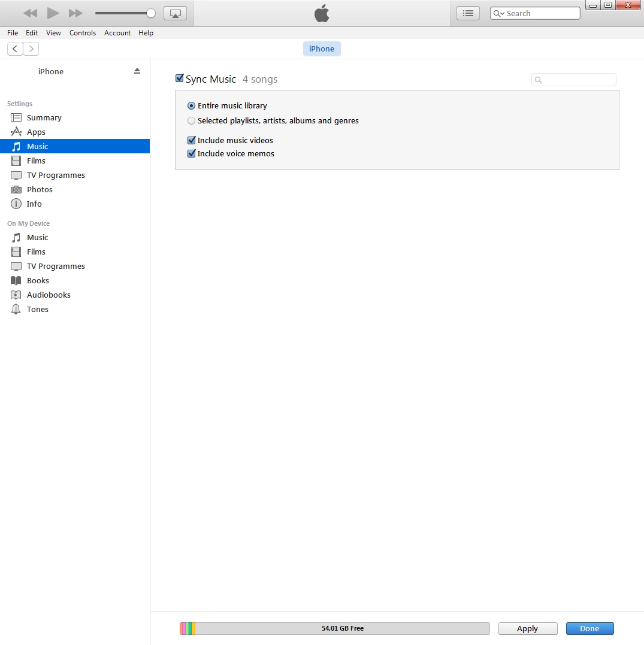Disable Include music videos checkbox
The height and width of the screenshot is (645, 644).
(192, 141)
